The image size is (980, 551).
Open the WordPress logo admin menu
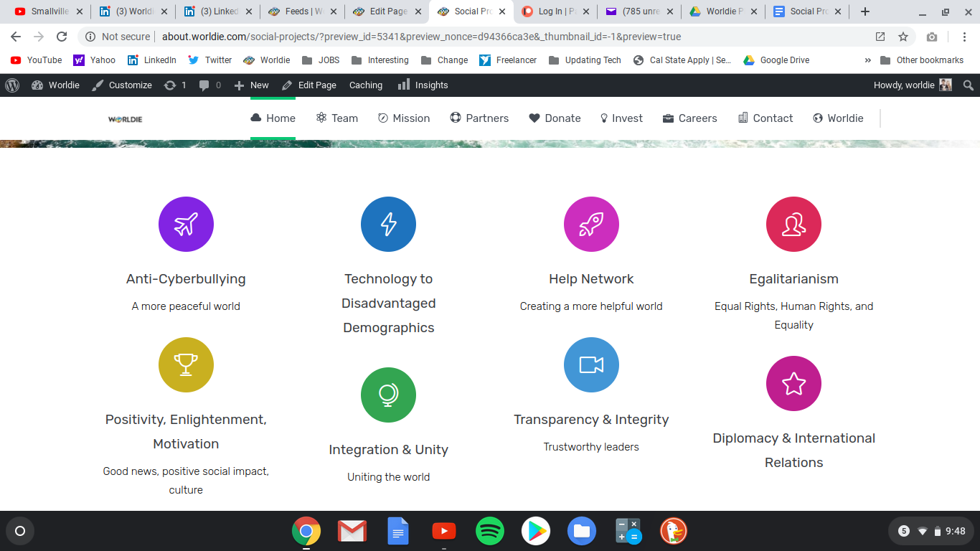point(12,85)
